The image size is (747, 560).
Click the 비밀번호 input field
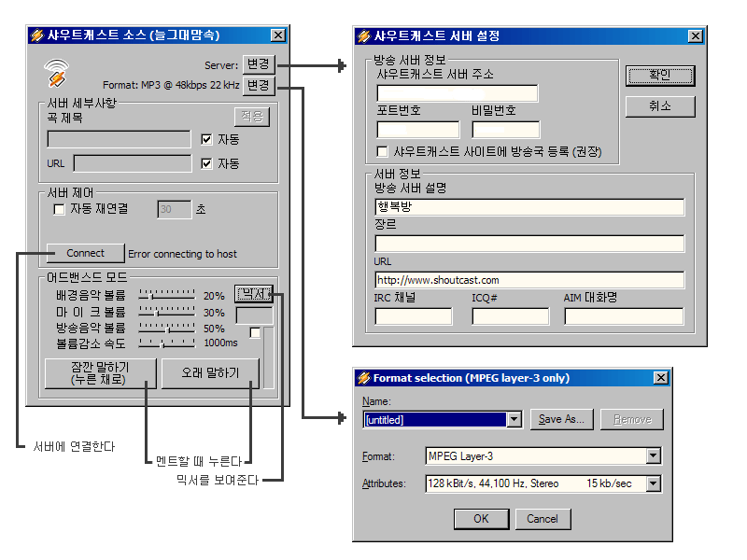(505, 130)
